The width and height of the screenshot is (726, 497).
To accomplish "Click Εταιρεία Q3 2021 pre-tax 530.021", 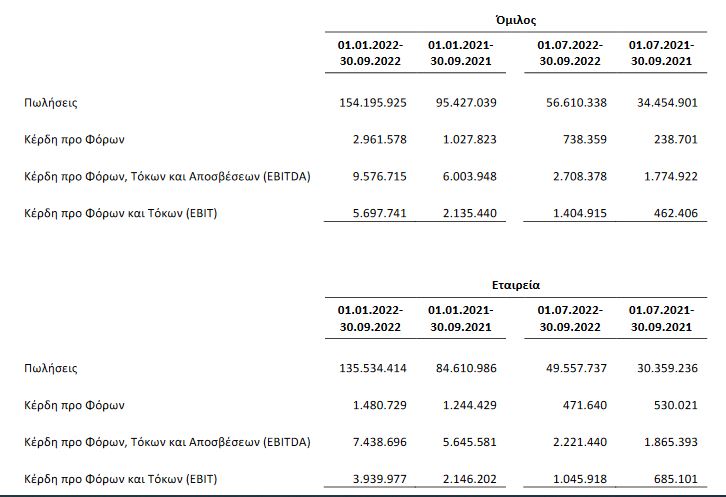I will (668, 405).
